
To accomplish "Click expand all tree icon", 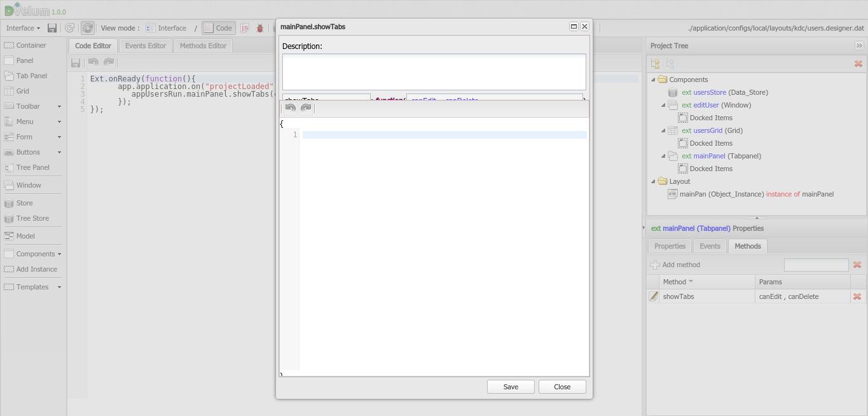I will pos(656,64).
